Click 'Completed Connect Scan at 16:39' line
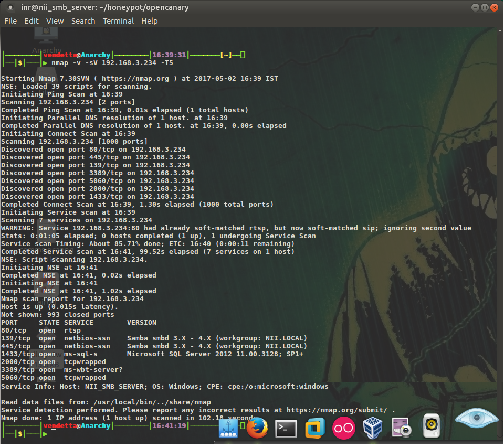This screenshot has width=504, height=448. point(137,205)
